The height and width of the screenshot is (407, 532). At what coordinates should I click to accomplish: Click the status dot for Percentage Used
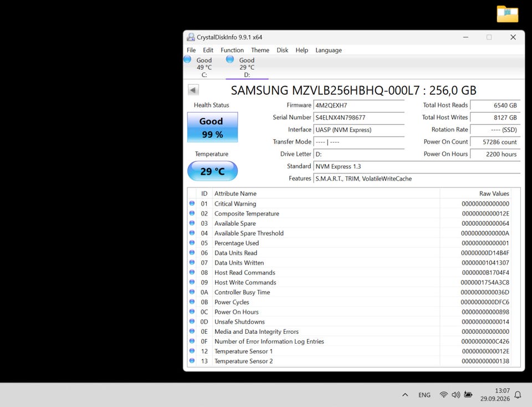click(192, 243)
